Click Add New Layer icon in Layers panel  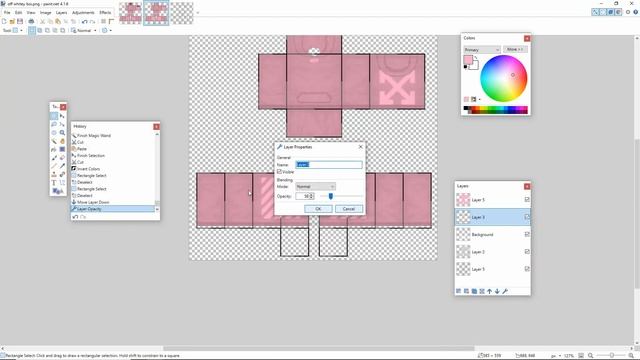pyautogui.click(x=458, y=291)
